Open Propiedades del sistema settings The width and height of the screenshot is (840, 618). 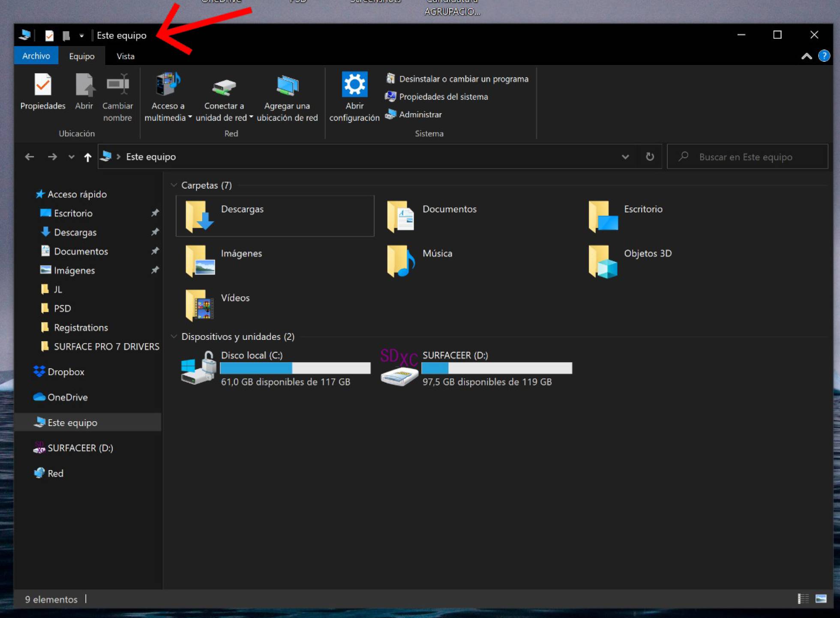coord(444,96)
